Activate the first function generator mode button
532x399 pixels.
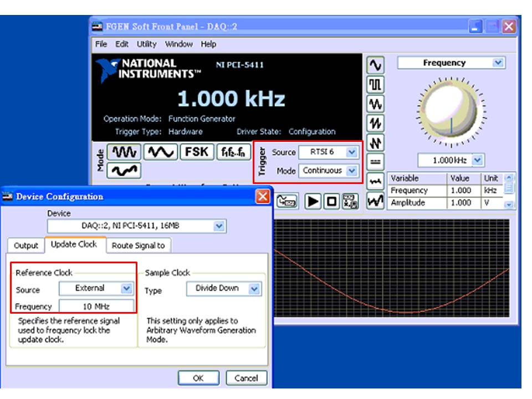pyautogui.click(x=124, y=152)
